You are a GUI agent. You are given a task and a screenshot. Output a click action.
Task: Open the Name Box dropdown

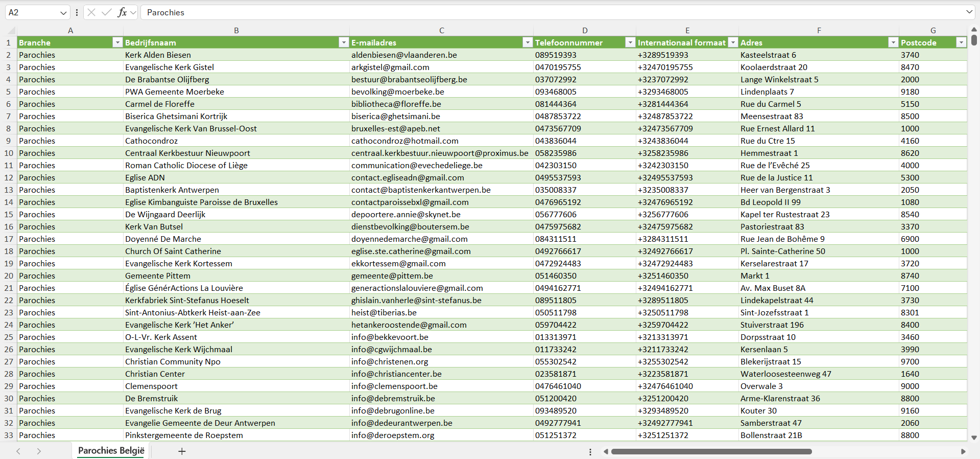pos(63,13)
